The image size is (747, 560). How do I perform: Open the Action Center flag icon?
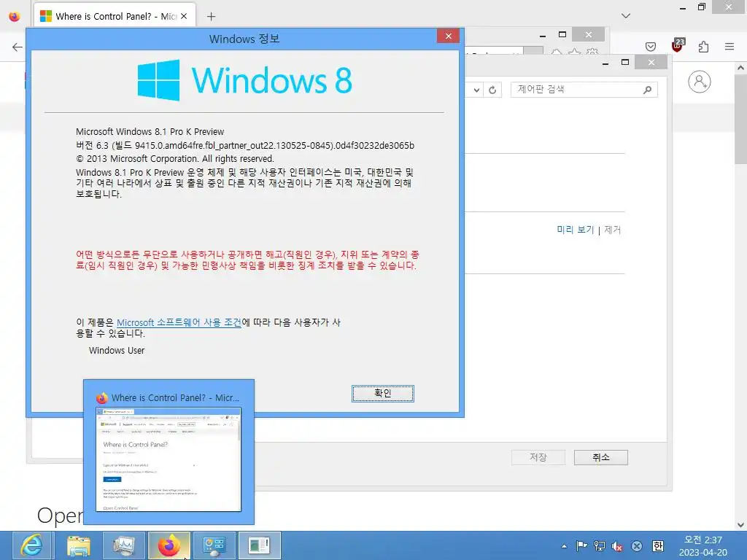(581, 546)
